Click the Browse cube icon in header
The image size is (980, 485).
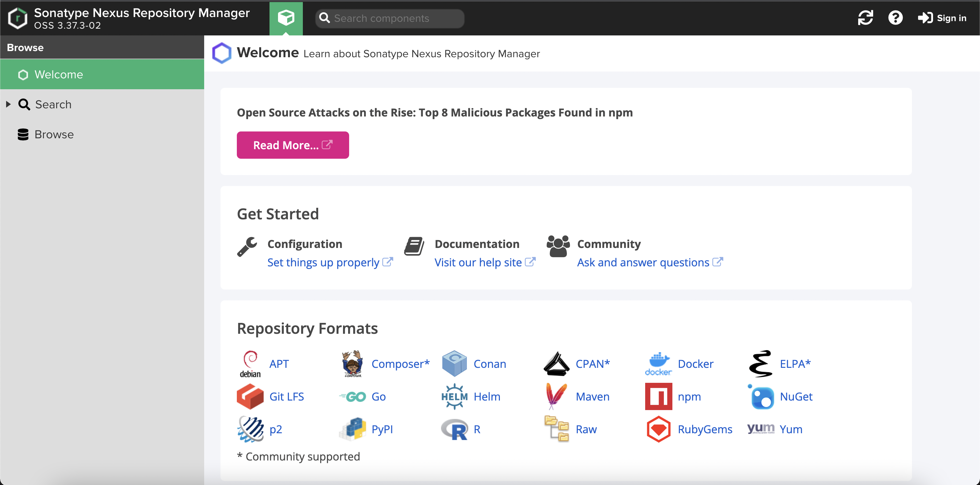(x=286, y=18)
